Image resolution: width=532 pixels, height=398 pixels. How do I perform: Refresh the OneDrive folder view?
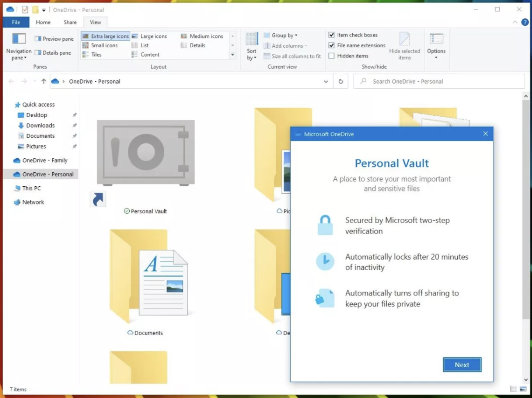(341, 81)
